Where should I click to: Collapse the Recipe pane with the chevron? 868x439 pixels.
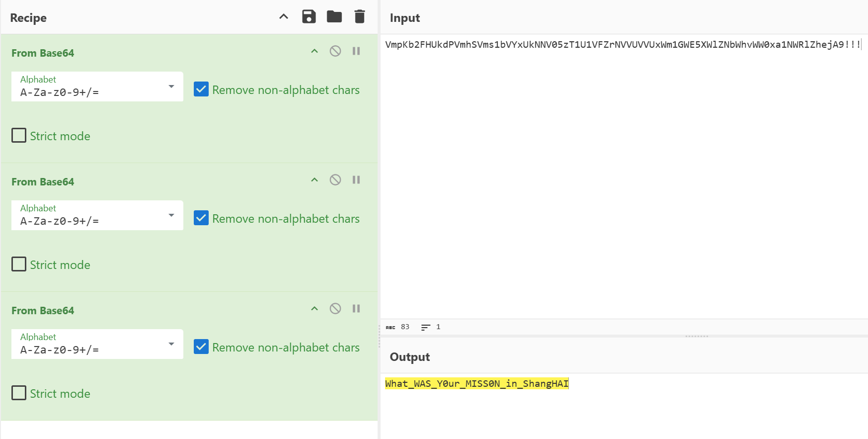click(x=284, y=17)
